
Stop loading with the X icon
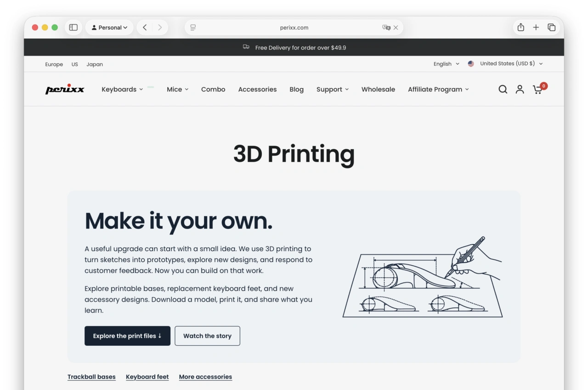pos(396,28)
